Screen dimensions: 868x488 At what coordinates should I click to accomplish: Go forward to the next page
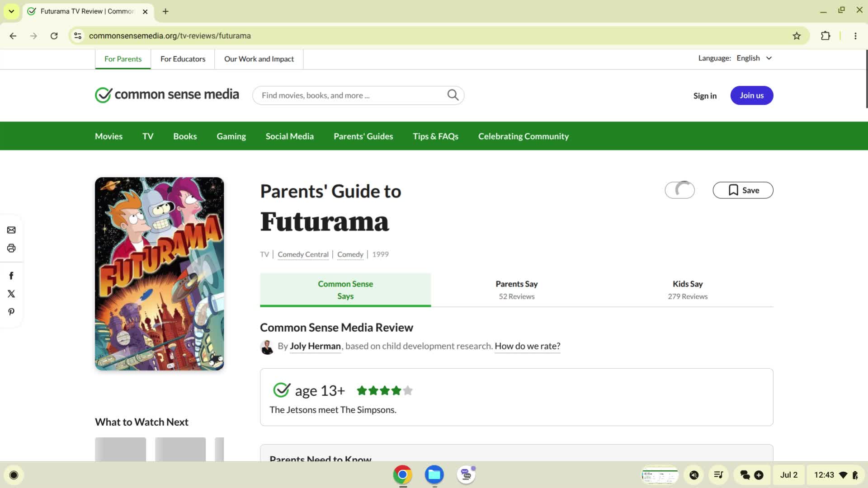coord(33,36)
